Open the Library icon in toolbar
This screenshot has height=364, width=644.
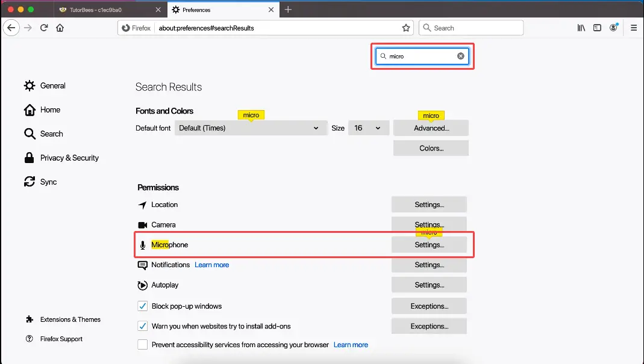pos(581,28)
